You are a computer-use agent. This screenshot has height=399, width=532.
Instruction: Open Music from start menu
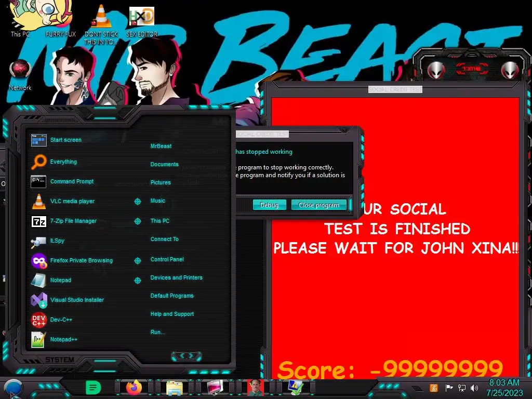coord(158,201)
